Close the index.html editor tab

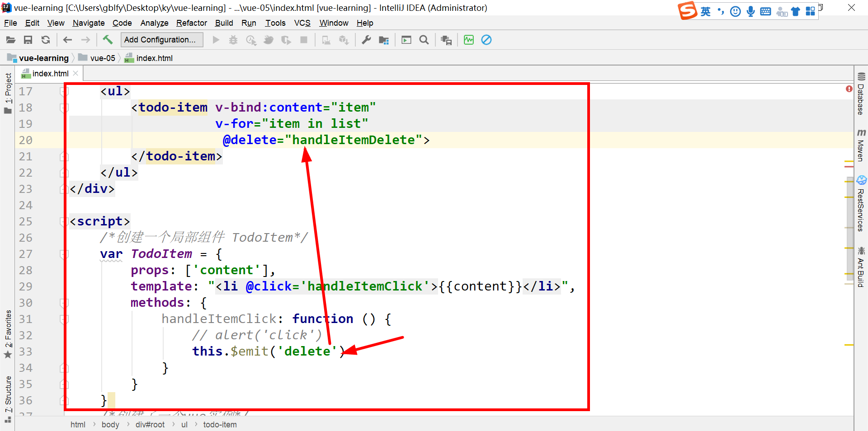(x=75, y=73)
